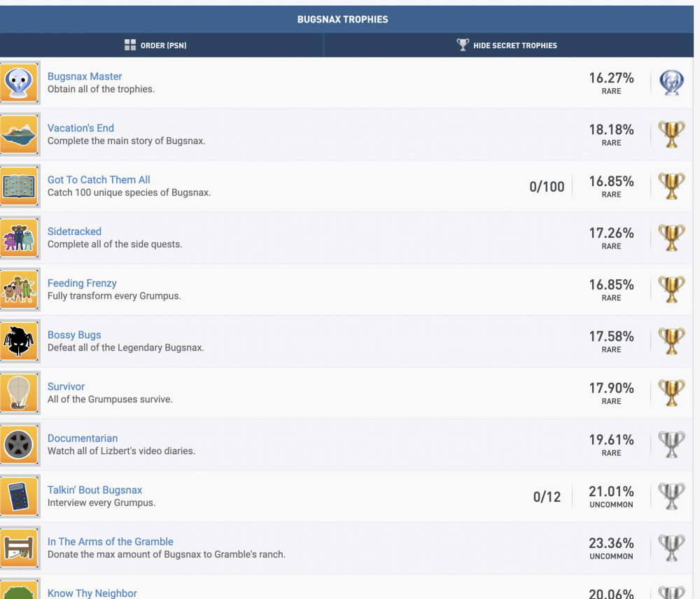The width and height of the screenshot is (700, 599).
Task: Click the Sidetracked trophy thumbnail icon
Action: [19, 238]
